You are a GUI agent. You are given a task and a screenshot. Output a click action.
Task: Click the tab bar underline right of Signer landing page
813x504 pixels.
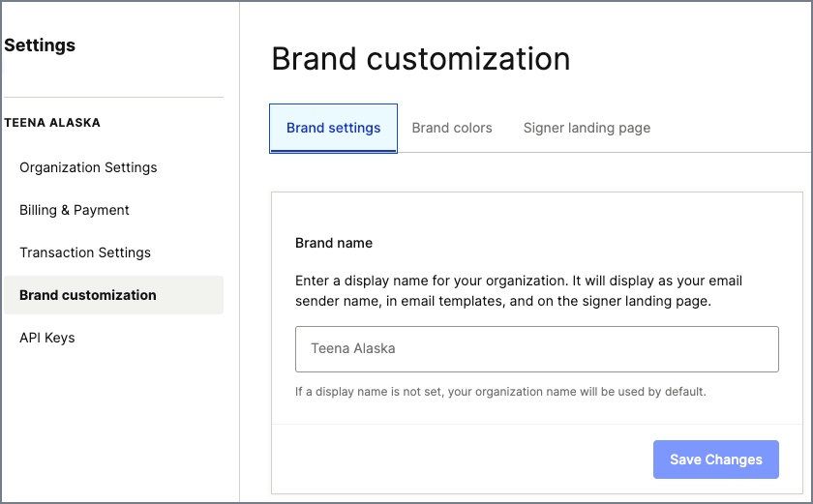point(731,152)
